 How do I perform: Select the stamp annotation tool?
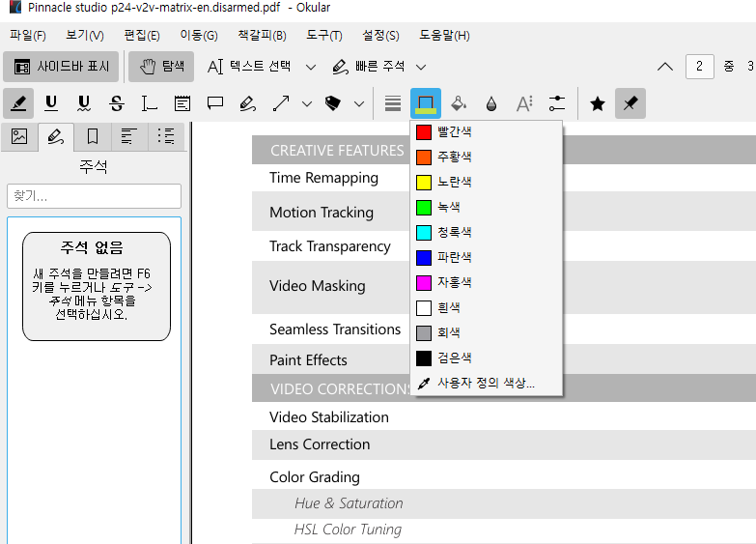click(x=333, y=103)
